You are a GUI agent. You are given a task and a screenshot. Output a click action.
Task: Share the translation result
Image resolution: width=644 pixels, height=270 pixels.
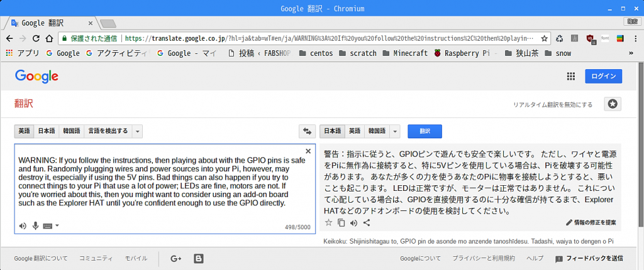(x=367, y=223)
